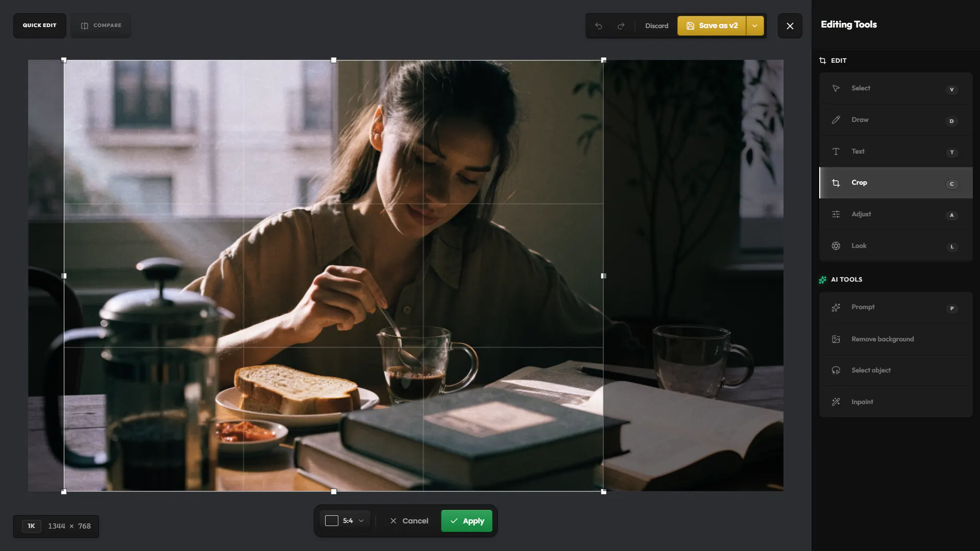Click the EDIT section header
Image resolution: width=980 pixels, height=551 pixels.
pos(833,61)
